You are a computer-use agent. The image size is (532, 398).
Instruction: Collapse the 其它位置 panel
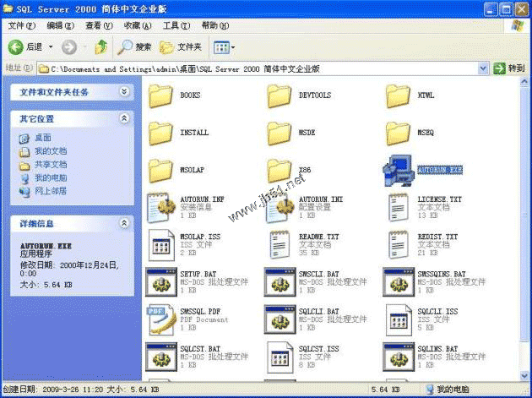click(x=124, y=119)
